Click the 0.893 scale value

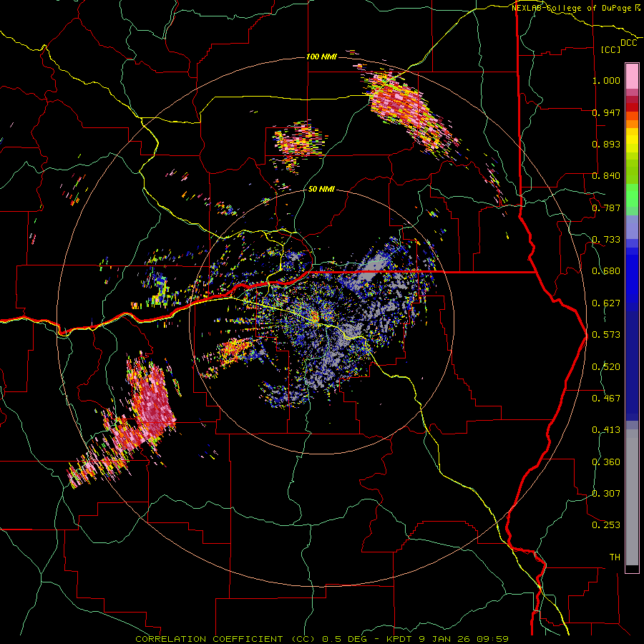[x=606, y=144]
